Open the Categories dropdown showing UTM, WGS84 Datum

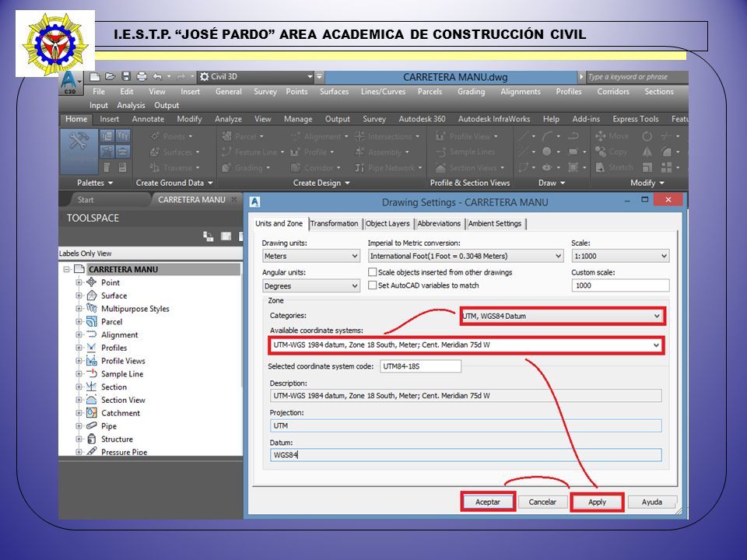(x=562, y=317)
